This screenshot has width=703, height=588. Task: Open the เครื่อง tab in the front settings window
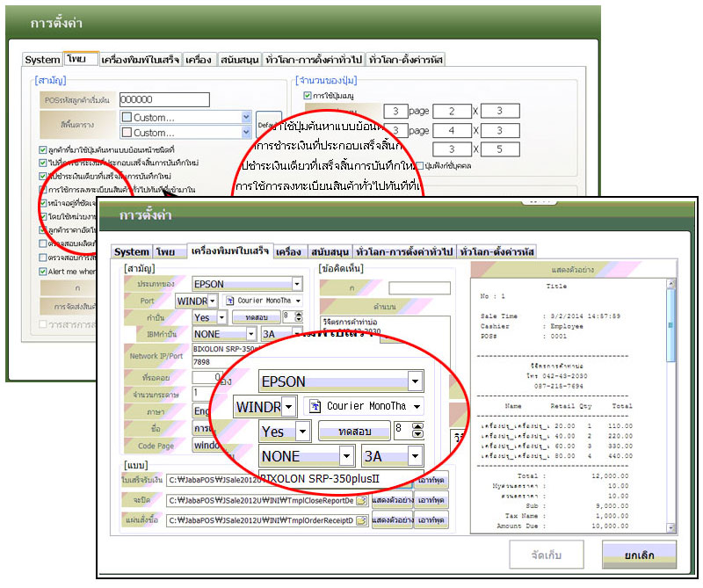pos(289,252)
